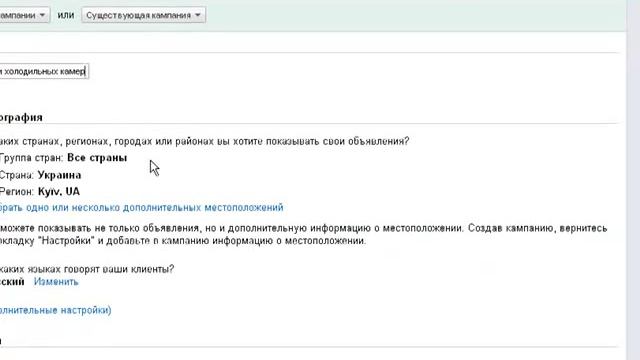Click the 'Kyiv, UA' region value

pos(59,191)
